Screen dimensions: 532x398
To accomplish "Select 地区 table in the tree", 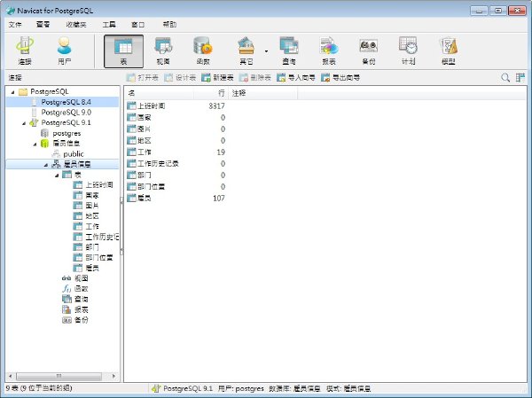I will pyautogui.click(x=92, y=216).
